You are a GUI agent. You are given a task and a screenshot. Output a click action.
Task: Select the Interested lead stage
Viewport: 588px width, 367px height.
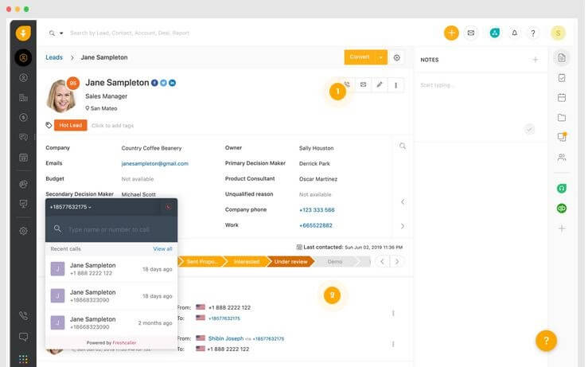(x=246, y=262)
